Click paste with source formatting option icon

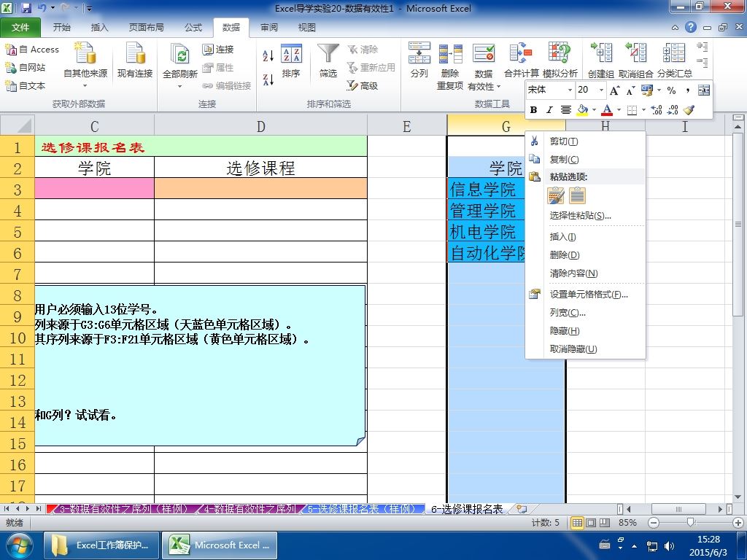[x=556, y=195]
